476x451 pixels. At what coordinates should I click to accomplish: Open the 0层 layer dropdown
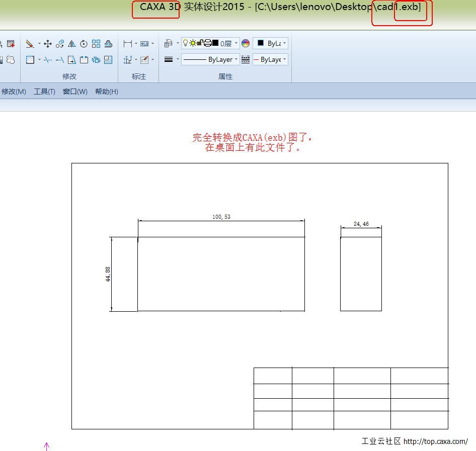point(236,43)
